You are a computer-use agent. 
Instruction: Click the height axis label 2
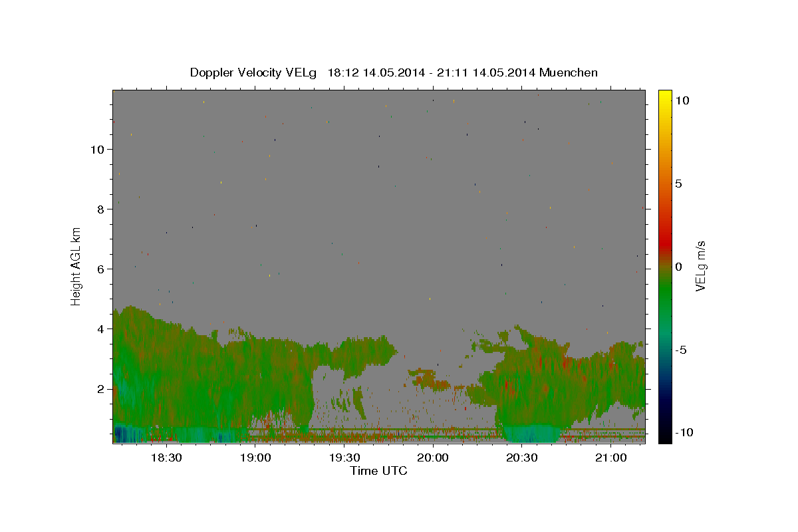(100, 388)
